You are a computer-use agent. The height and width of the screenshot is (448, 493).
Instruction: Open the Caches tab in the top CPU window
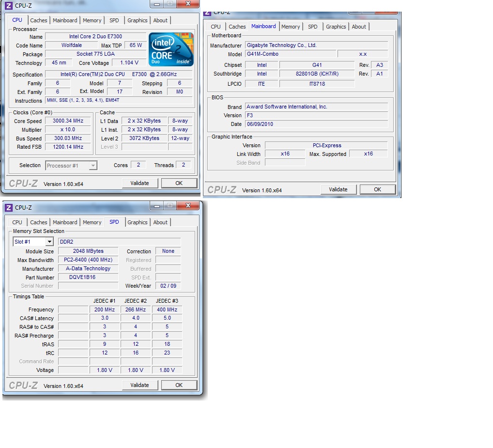tap(38, 20)
